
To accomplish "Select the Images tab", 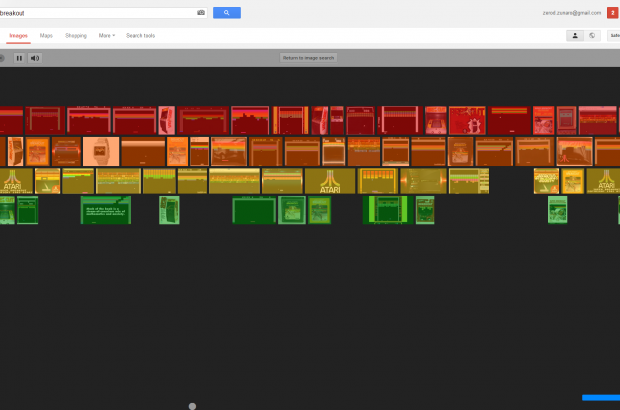I will click(18, 35).
